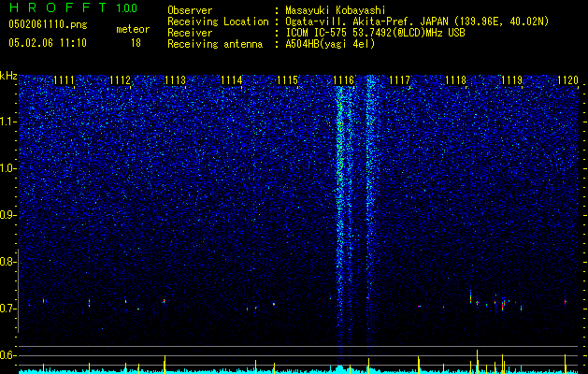The width and height of the screenshot is (588, 374).
Task: Click the 0.8 kHz axis label
Action: [x=7, y=262]
